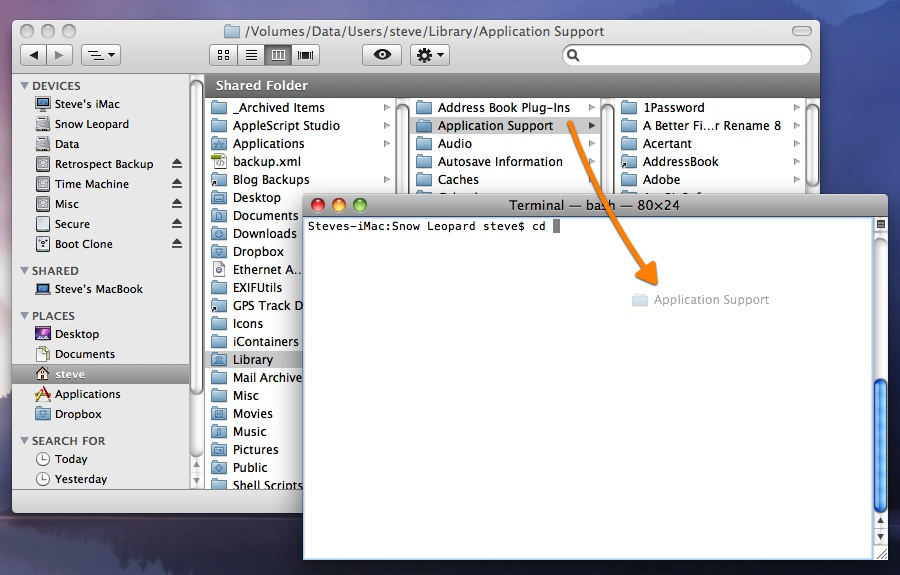Eject the Time Machine volume
Viewport: 900px width, 575px height.
click(177, 184)
